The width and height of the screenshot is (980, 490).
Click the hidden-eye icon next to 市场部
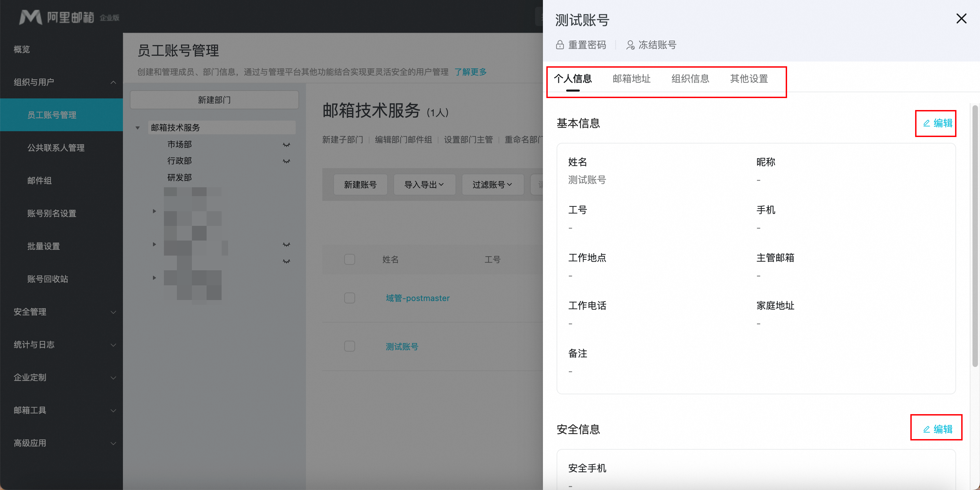pos(286,145)
